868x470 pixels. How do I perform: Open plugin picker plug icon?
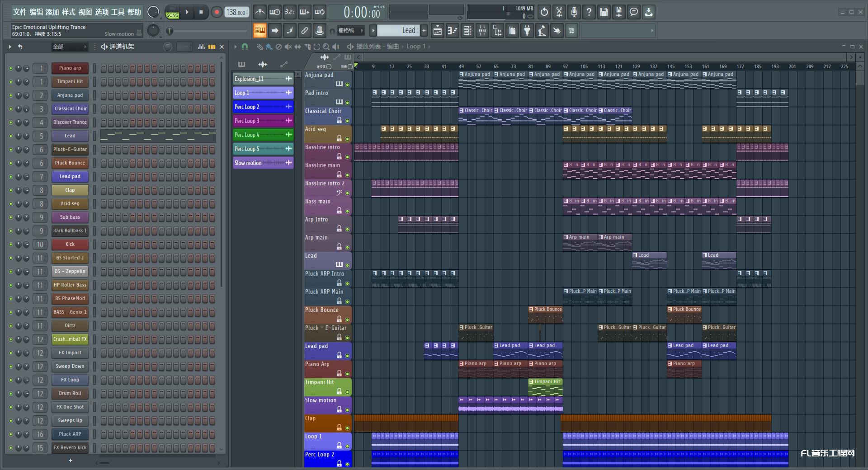[527, 31]
